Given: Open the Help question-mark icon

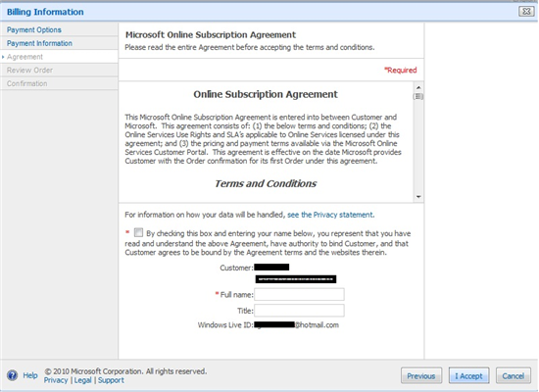Looking at the screenshot, I should (13, 375).
